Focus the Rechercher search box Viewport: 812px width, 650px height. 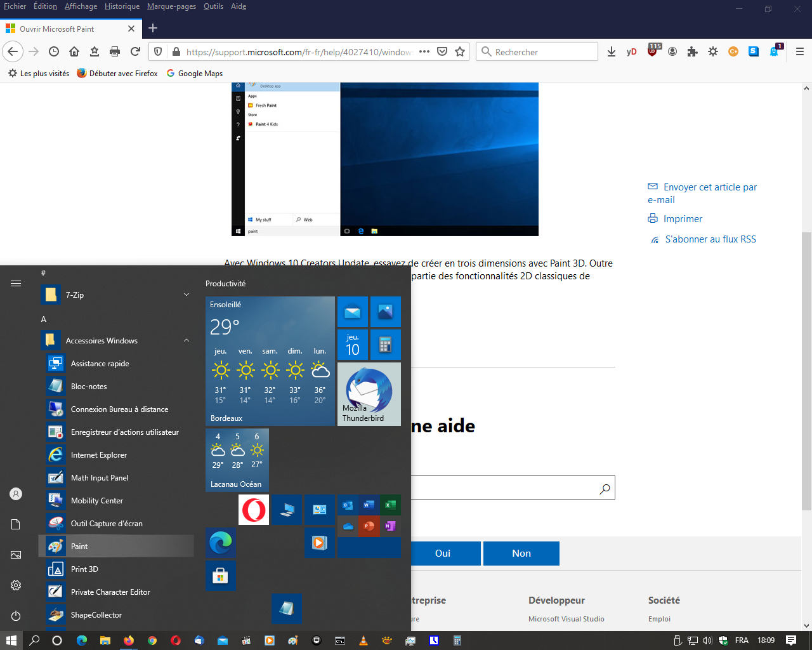tap(537, 51)
